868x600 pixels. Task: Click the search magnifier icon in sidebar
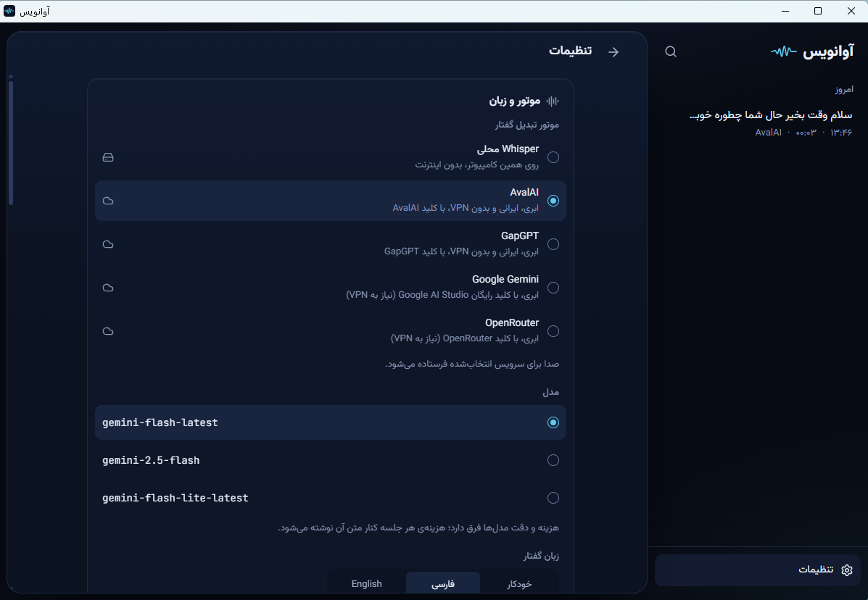pyautogui.click(x=670, y=51)
